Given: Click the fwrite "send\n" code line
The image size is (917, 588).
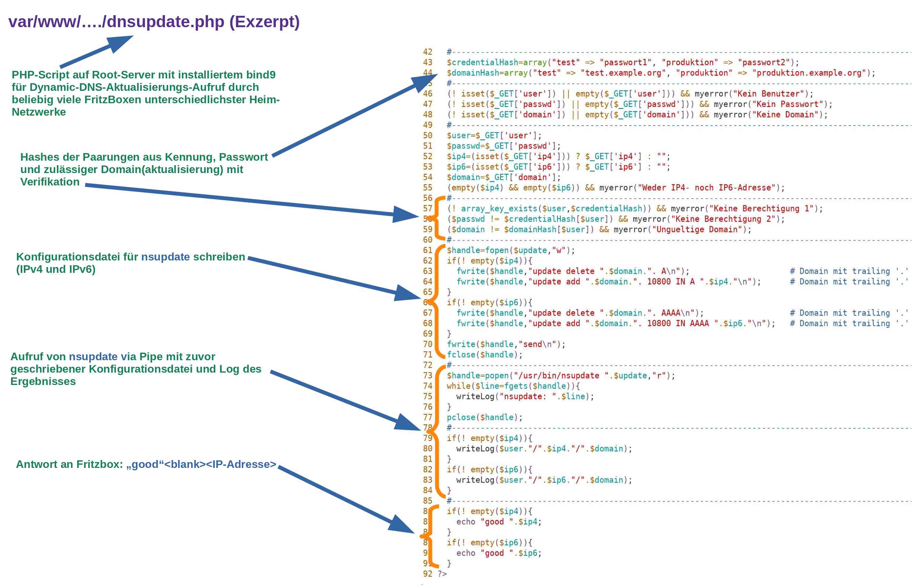Looking at the screenshot, I should coord(506,344).
